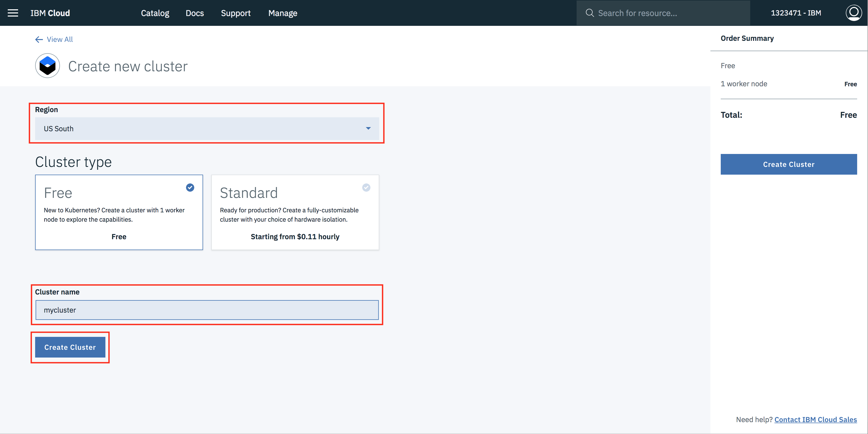Select the Free cluster type checkmark
This screenshot has height=434, width=868.
(190, 187)
